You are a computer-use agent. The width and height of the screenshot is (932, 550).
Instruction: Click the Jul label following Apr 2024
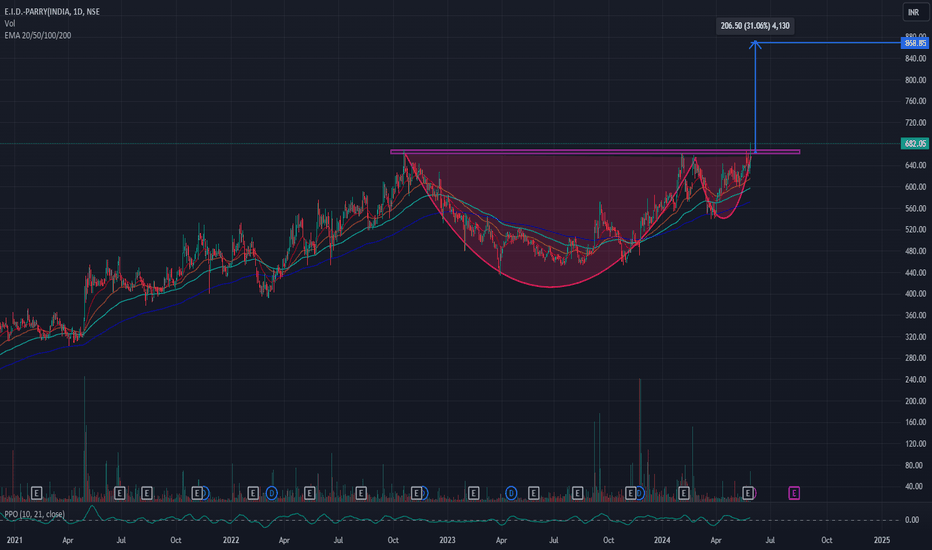(770, 540)
